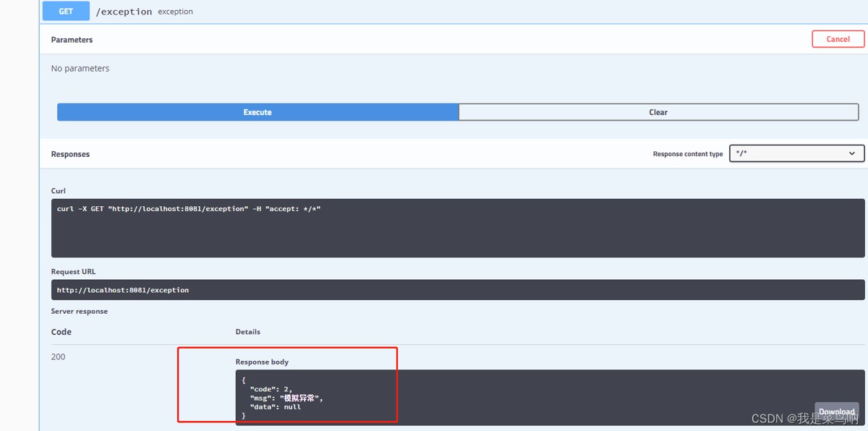The height and width of the screenshot is (431, 868).
Task: Click the exception summary description text
Action: pyautogui.click(x=176, y=12)
